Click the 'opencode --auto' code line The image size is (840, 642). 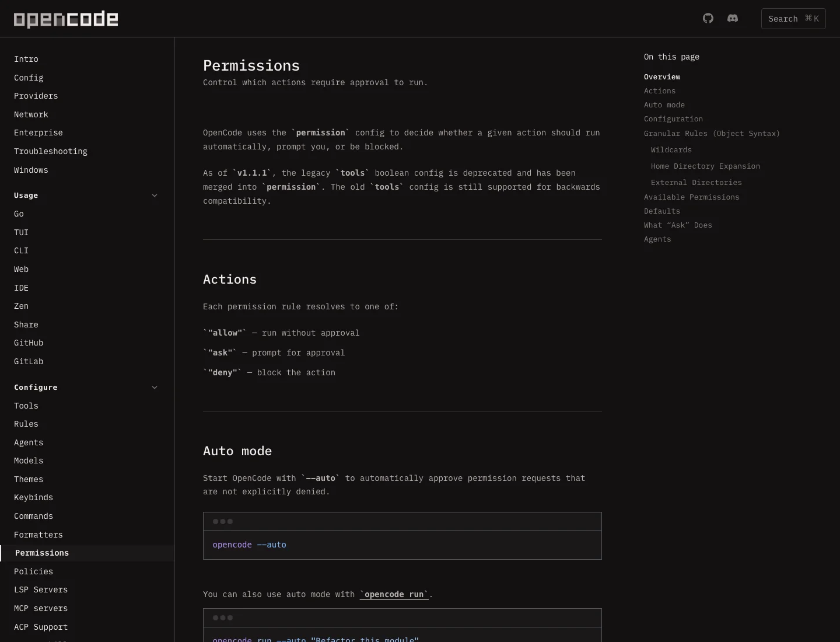tap(249, 545)
